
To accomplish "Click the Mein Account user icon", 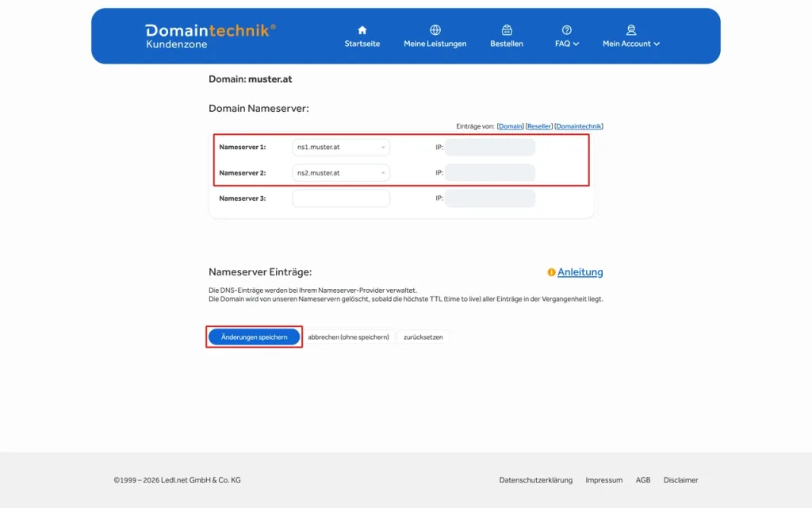I will [x=630, y=30].
